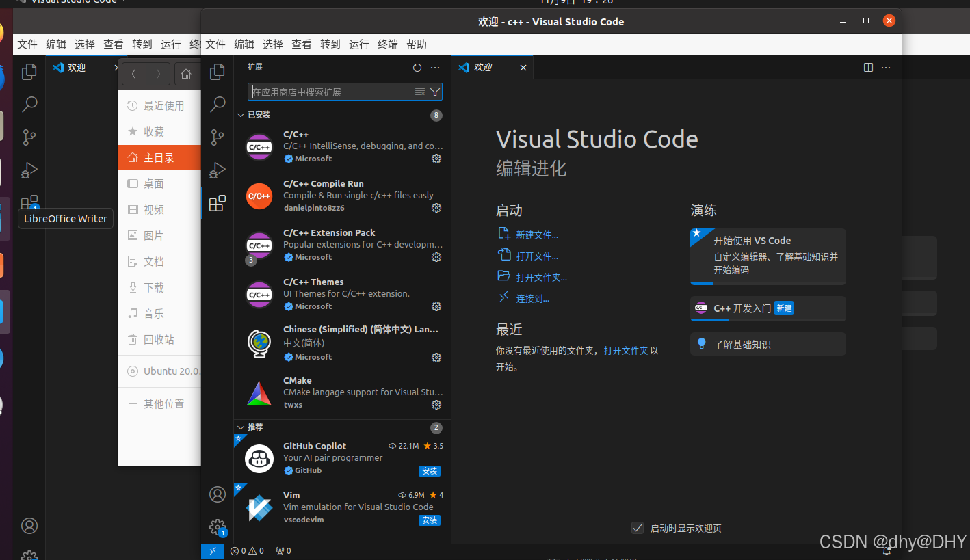Open Search view in front VS Code window
The height and width of the screenshot is (560, 970).
(218, 104)
